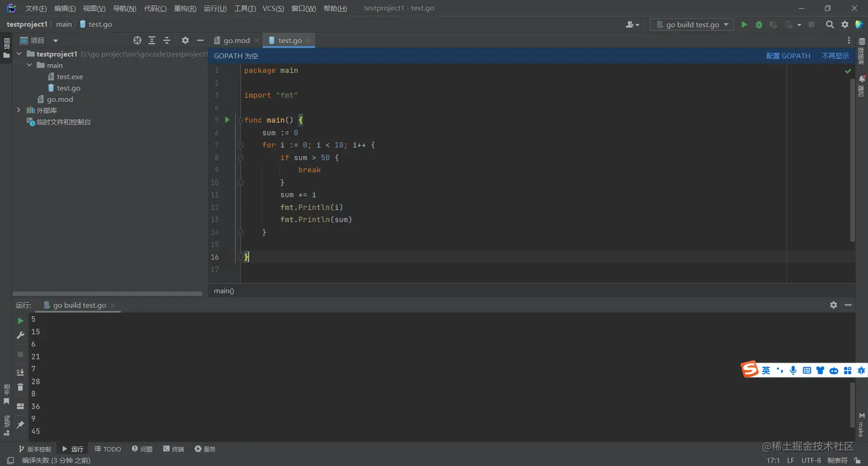Image resolution: width=868 pixels, height=466 pixels.
Task: Open IDE settings gear in top toolbar
Action: coord(845,25)
